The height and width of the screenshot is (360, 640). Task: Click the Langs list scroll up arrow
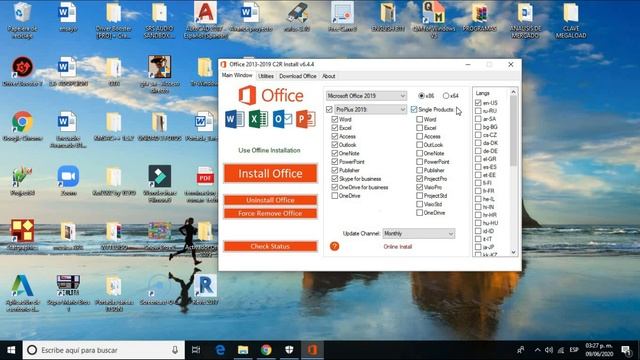point(513,92)
